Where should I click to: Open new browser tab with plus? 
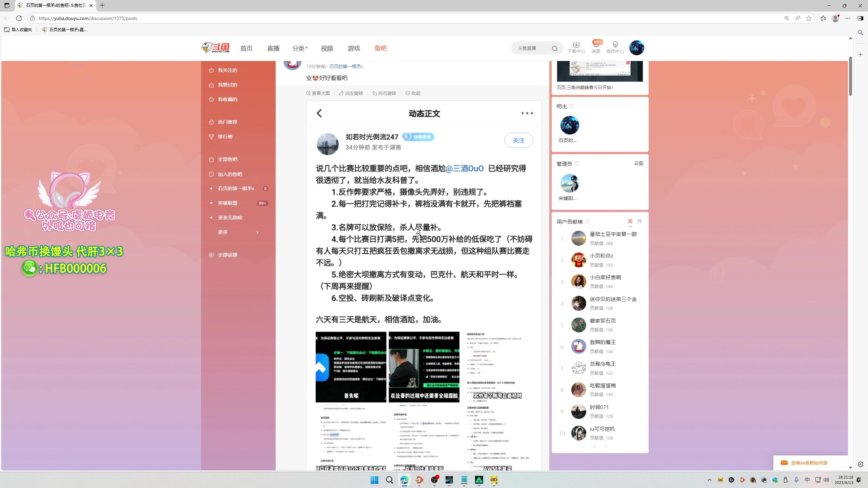tap(102, 5)
